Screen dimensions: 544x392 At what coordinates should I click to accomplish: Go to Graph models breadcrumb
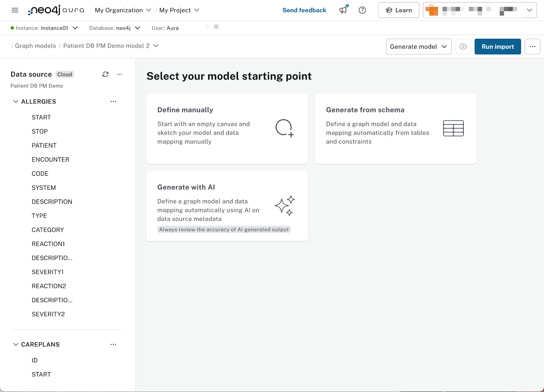coord(35,46)
